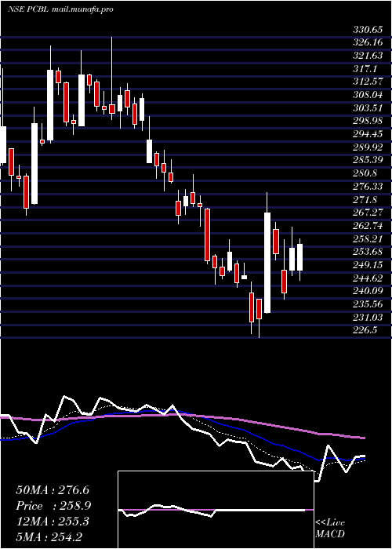Select the 253.68 price axis label
The height and width of the screenshot is (549, 392).
point(367,252)
